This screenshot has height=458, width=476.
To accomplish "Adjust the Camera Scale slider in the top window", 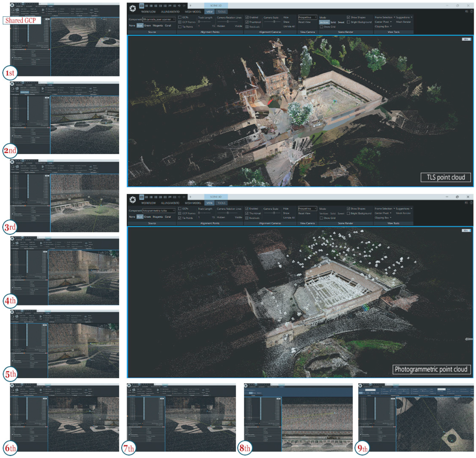I will pyautogui.click(x=274, y=22).
